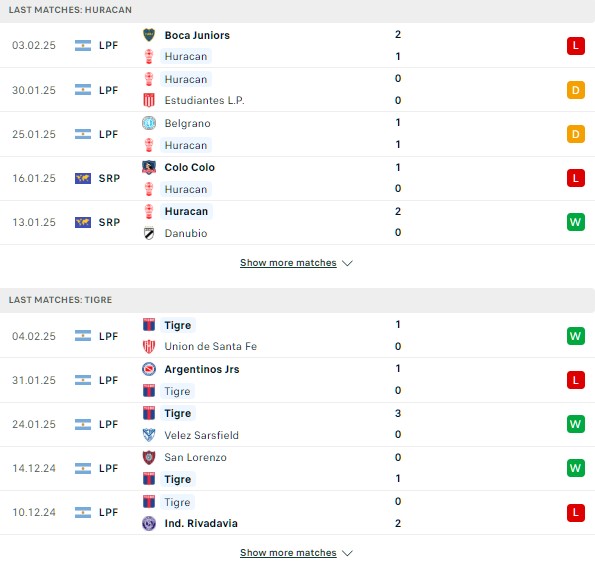This screenshot has width=595, height=567.
Task: Click the Danubio team crest
Action: click(x=149, y=233)
